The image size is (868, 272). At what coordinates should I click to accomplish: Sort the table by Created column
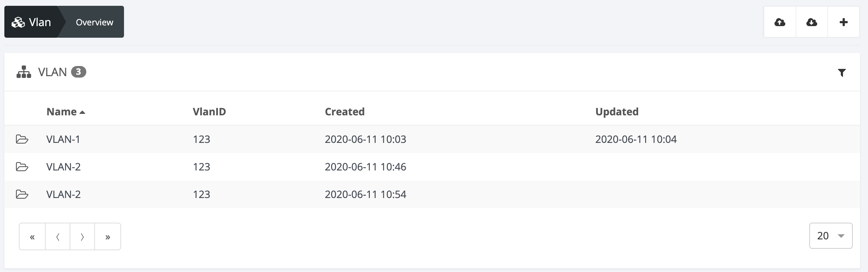(x=345, y=112)
